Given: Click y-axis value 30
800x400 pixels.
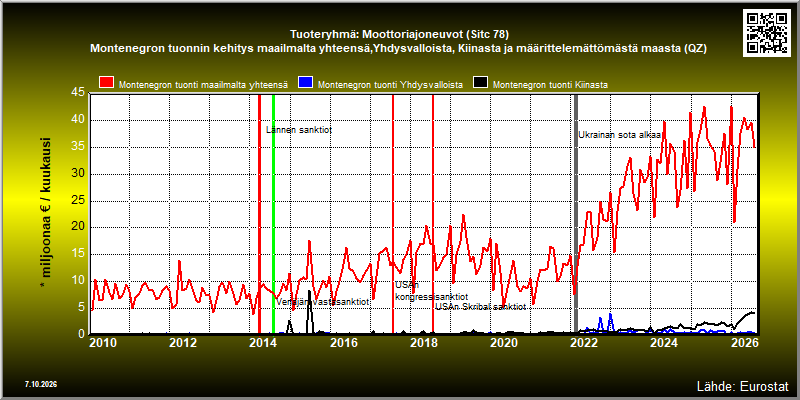Looking at the screenshot, I should coord(78,173).
